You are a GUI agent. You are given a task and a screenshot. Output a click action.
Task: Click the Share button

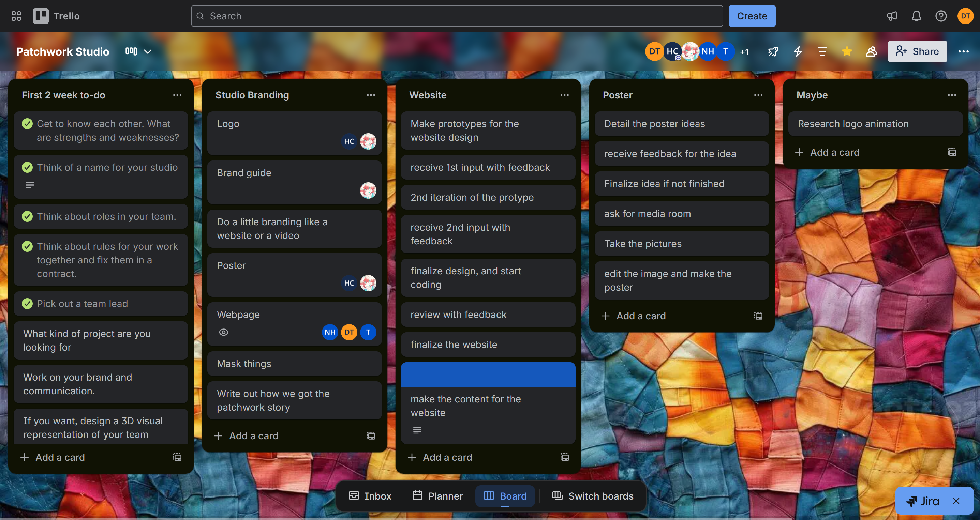click(x=917, y=51)
